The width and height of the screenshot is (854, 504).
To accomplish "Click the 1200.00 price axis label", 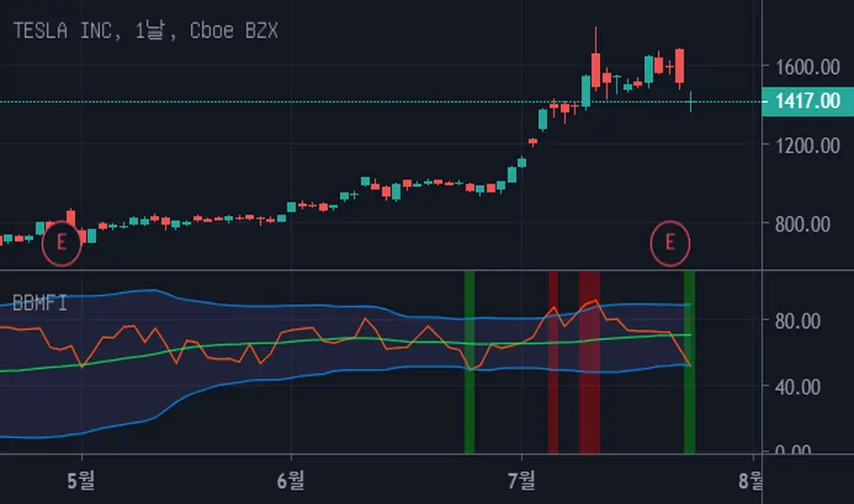I will (807, 146).
